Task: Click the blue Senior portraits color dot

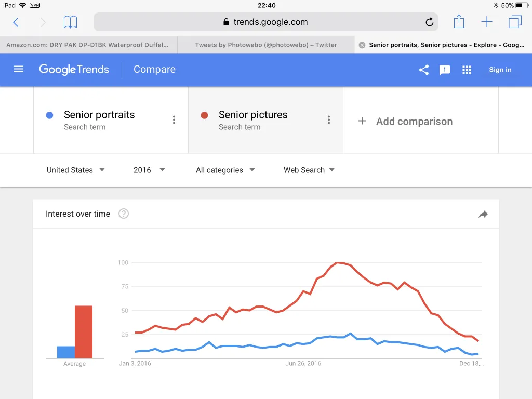Action: click(x=49, y=115)
